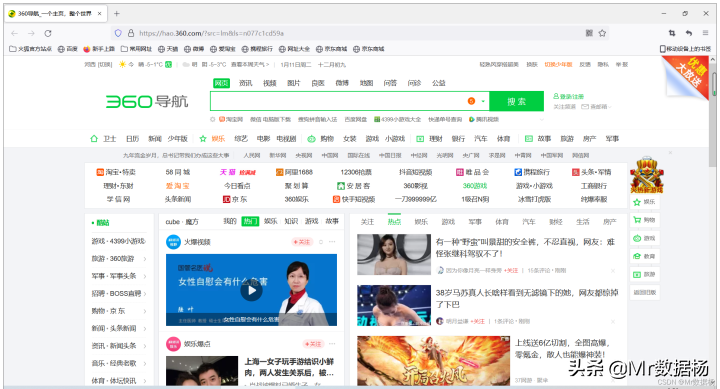Click the browser forward arrow
This screenshot has height=389, width=720.
pos(31,33)
